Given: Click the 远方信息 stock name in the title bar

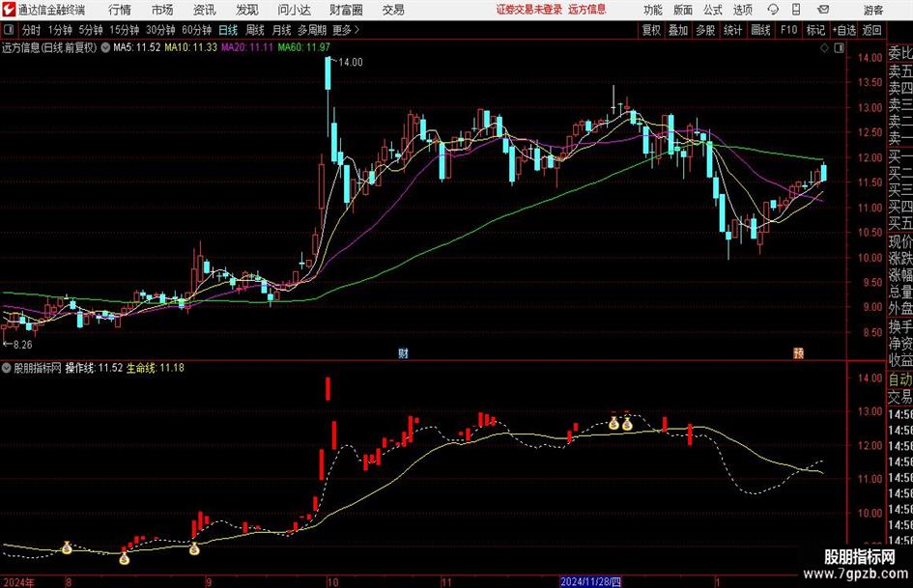Looking at the screenshot, I should [587, 10].
